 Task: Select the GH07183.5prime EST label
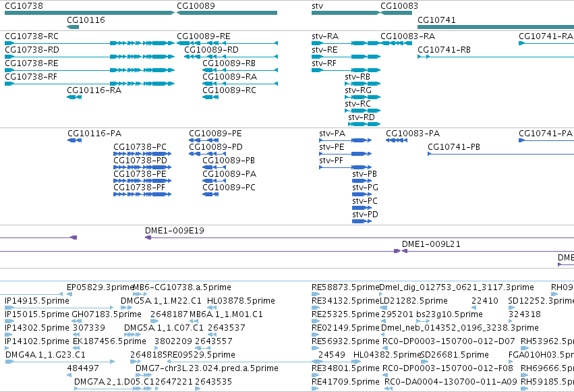[107, 315]
